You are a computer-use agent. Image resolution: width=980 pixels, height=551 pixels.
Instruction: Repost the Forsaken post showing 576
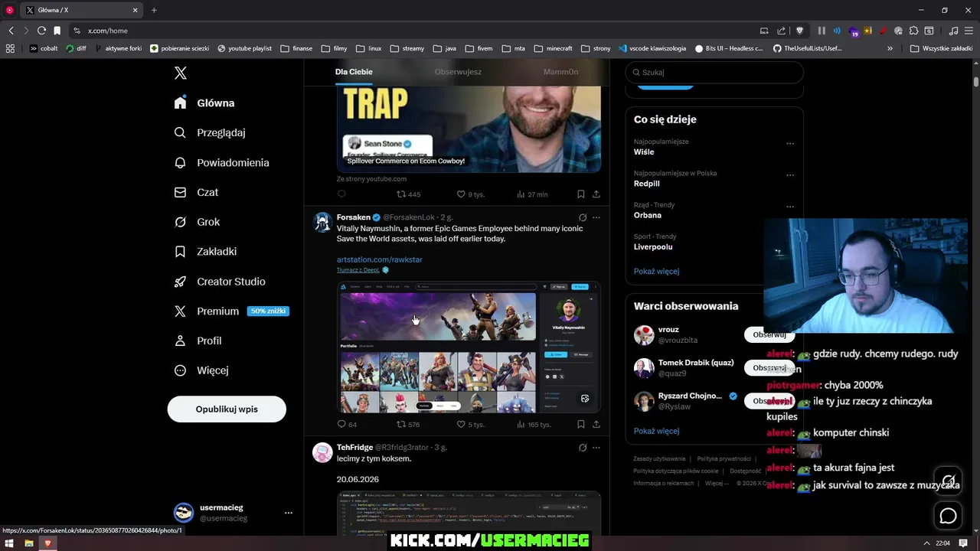click(x=408, y=424)
